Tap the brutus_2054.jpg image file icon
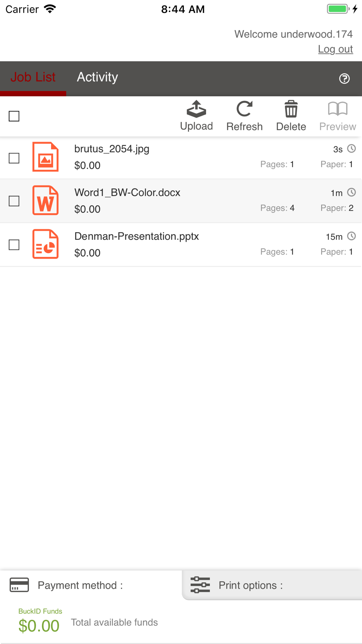 click(45, 157)
